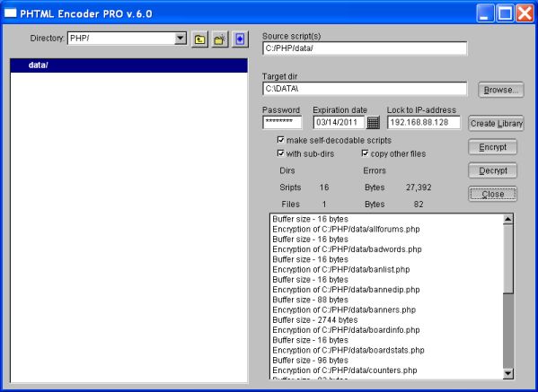Viewport: 538px width, 392px height.
Task: Toggle the with sub-dirs checkbox
Action: [281, 153]
